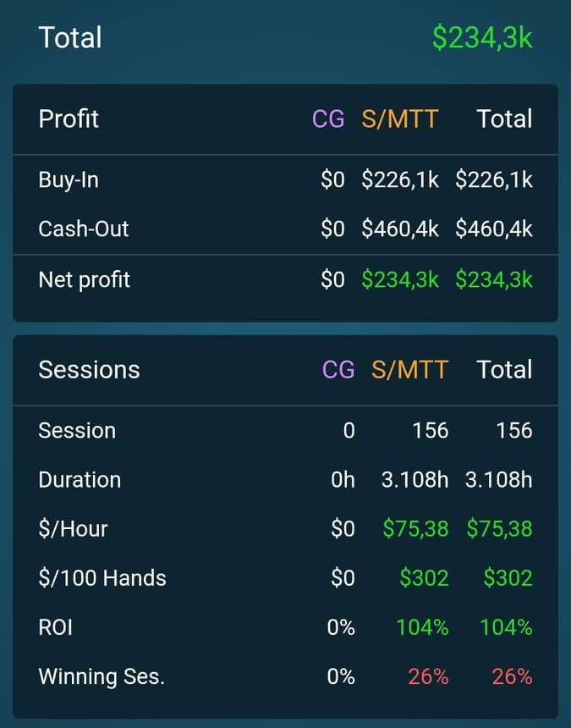The width and height of the screenshot is (571, 728).
Task: Select the S/MTT column header in Profit
Action: (x=400, y=119)
